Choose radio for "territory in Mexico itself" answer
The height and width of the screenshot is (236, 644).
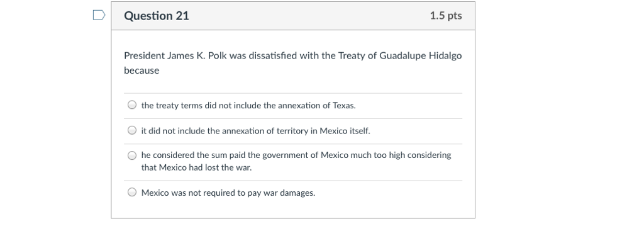tap(132, 130)
